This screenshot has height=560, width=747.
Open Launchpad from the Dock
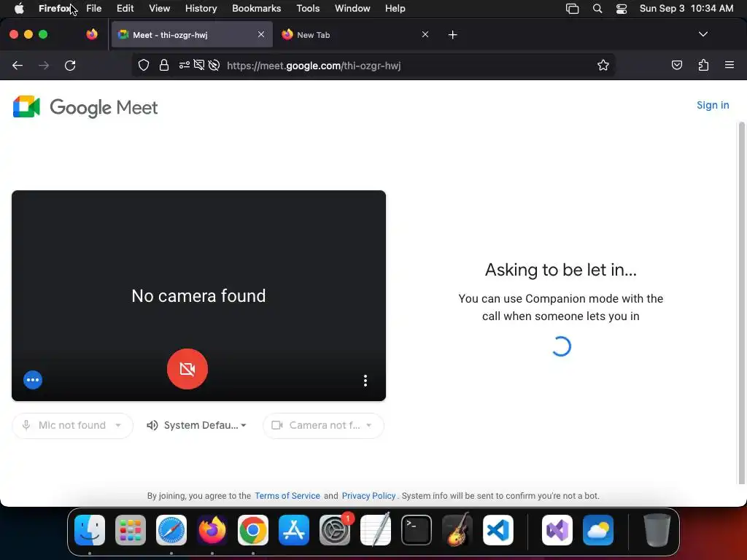click(131, 530)
